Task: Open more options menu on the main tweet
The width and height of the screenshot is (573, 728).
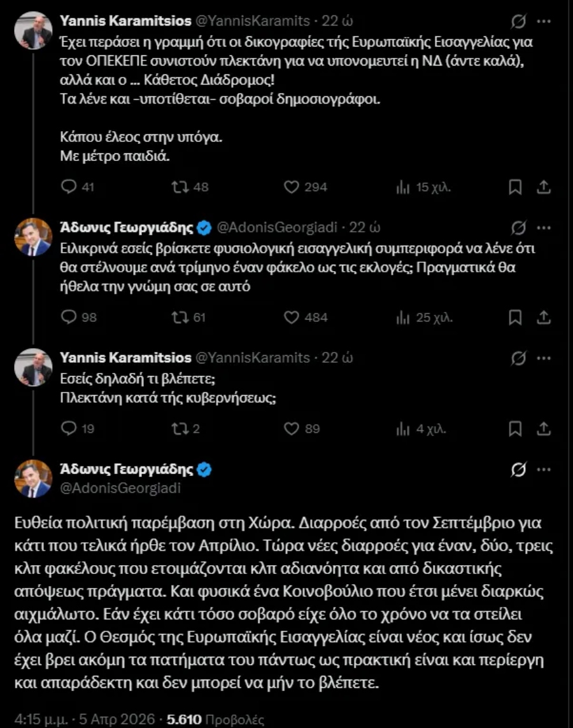Action: point(543,470)
